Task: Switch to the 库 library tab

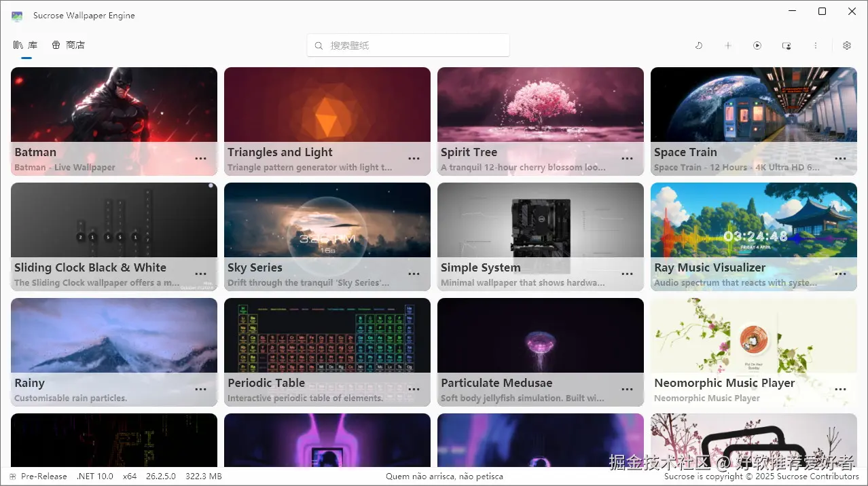Action: (26, 45)
